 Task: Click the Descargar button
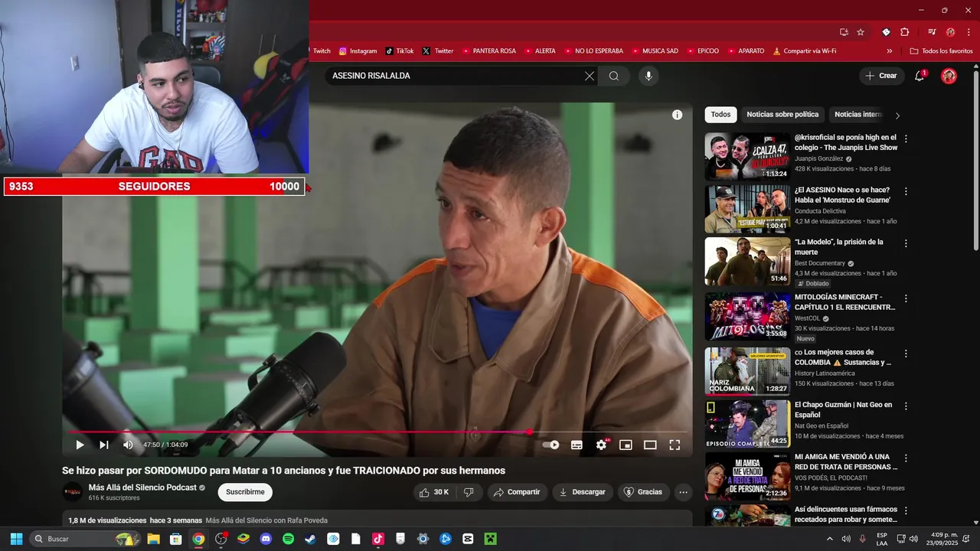[x=582, y=492]
